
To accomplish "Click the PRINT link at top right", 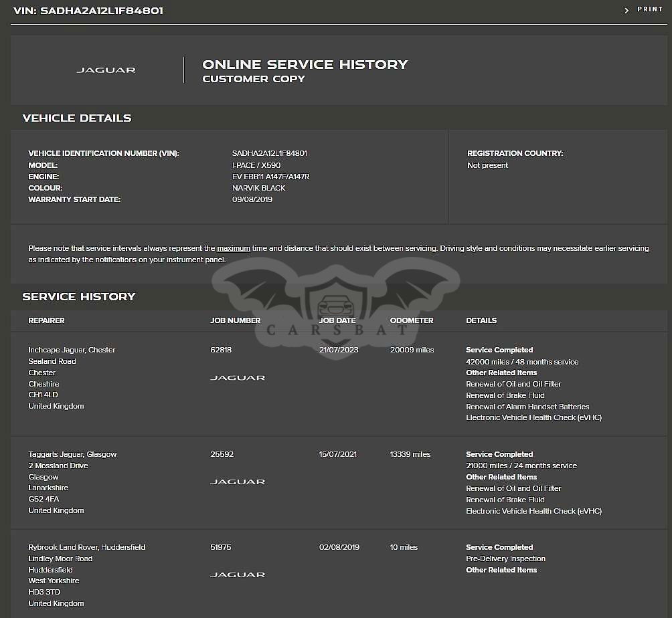I will click(649, 9).
